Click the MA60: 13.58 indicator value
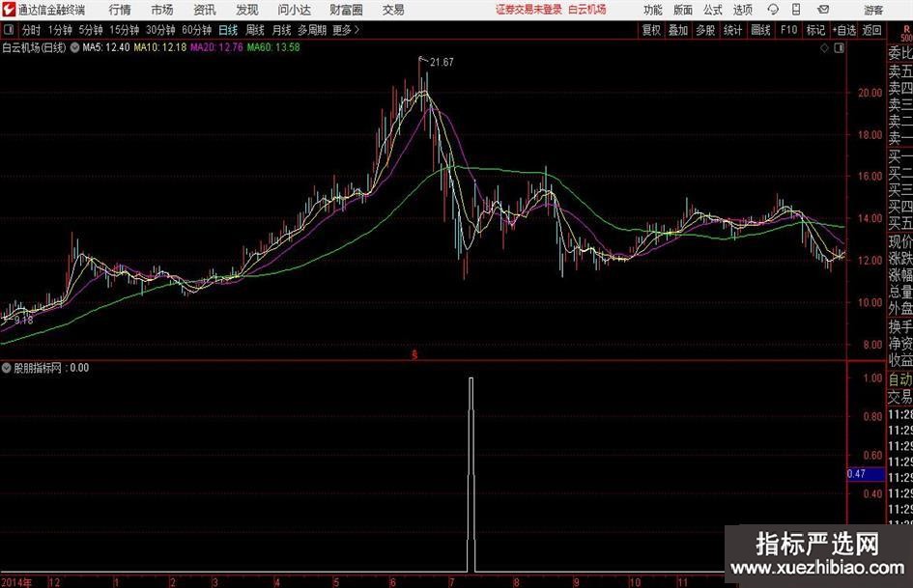 click(x=273, y=47)
